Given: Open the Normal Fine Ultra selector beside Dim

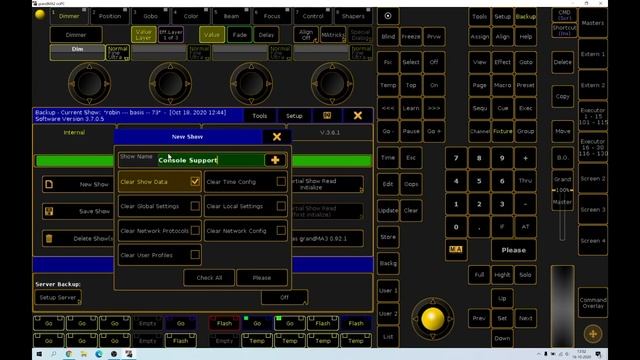Looking at the screenshot, I should point(118,53).
